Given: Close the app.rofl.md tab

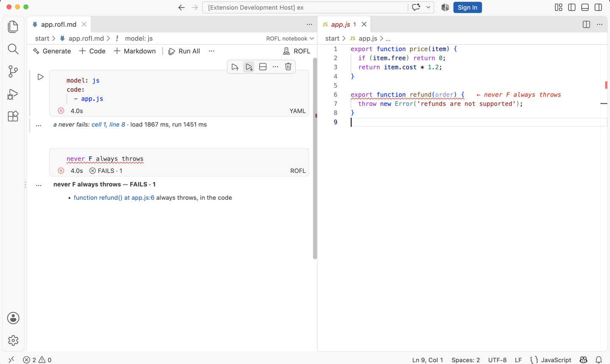Looking at the screenshot, I should [84, 25].
